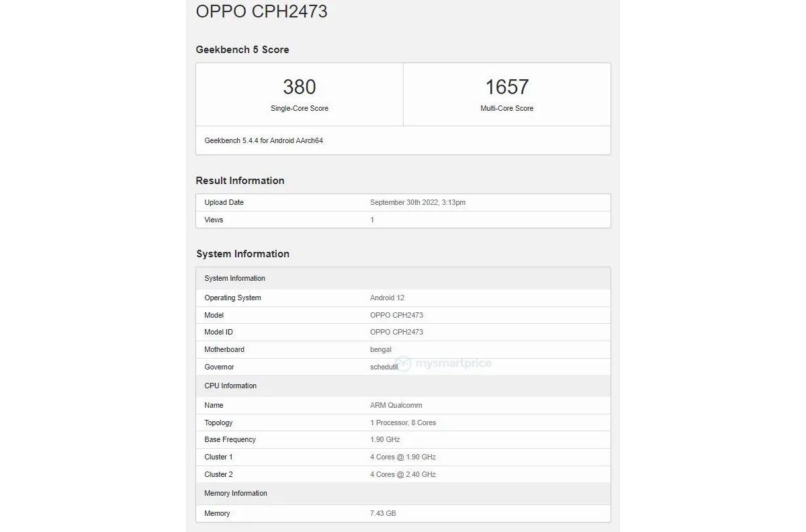
Task: Select the Model ID value
Action: [x=399, y=332]
